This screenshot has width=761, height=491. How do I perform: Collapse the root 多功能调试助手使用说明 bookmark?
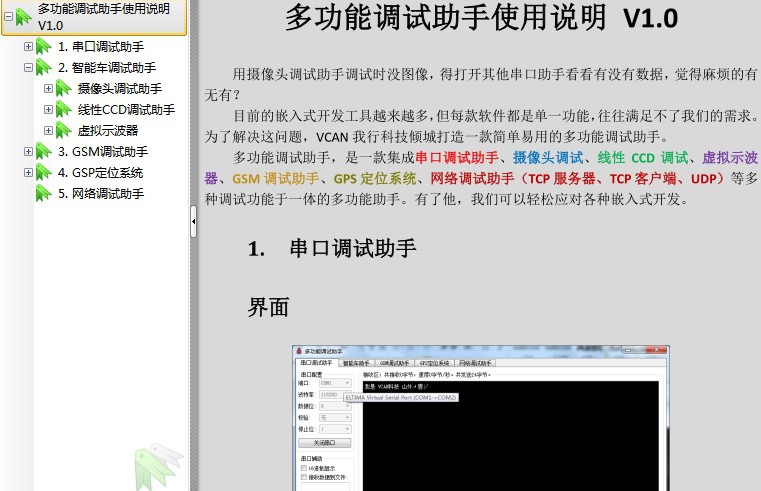pos(8,16)
